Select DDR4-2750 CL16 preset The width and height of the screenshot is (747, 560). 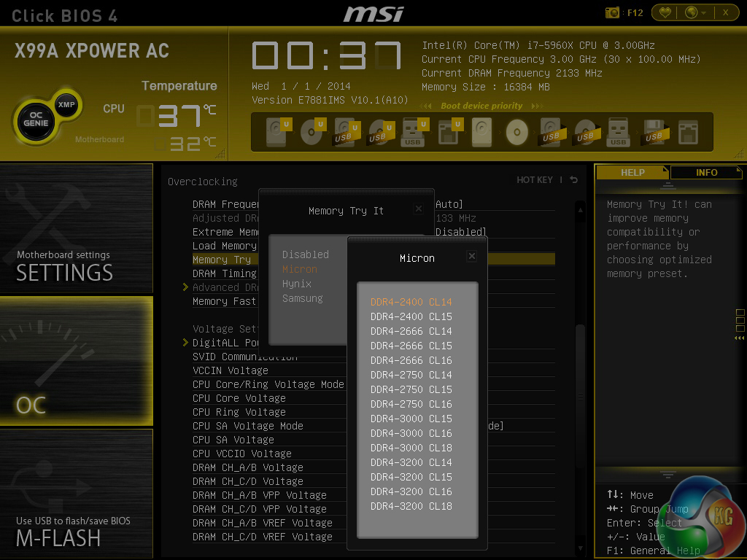411,404
